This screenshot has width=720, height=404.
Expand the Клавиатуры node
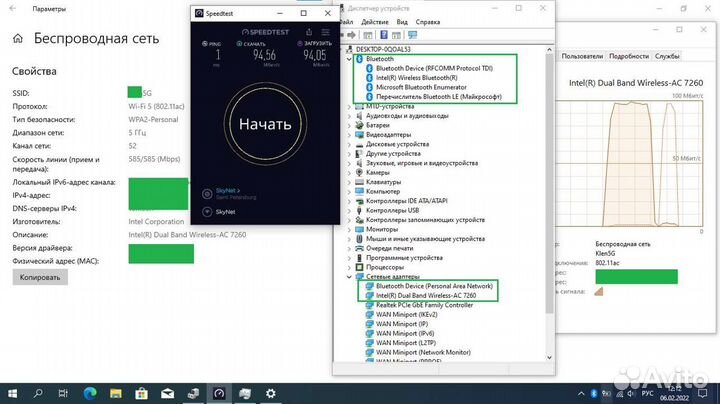[x=349, y=182]
